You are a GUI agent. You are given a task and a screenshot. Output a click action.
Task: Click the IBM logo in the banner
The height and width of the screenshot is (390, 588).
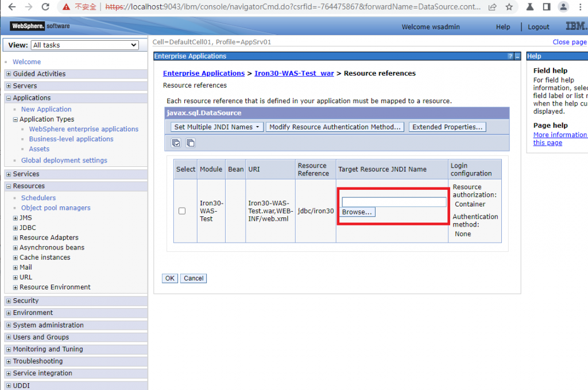[x=576, y=26]
